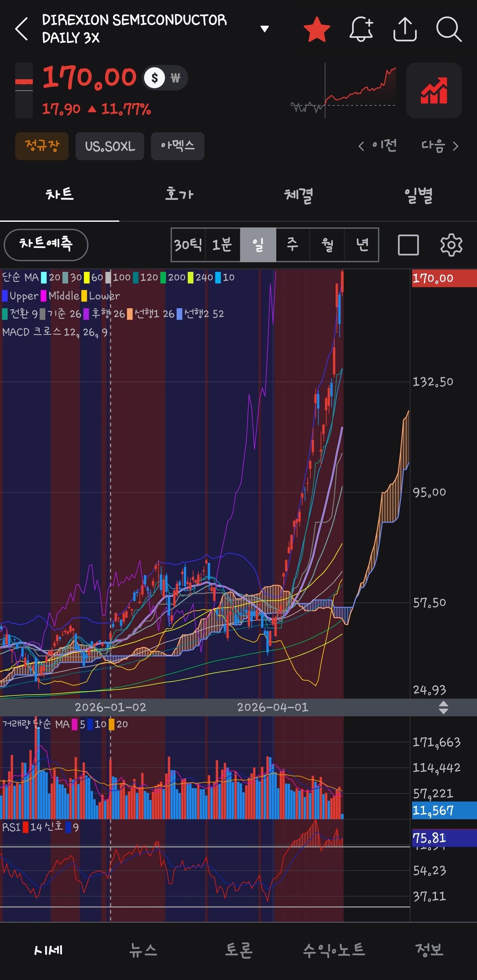Open the price alert bell icon

[x=361, y=29]
